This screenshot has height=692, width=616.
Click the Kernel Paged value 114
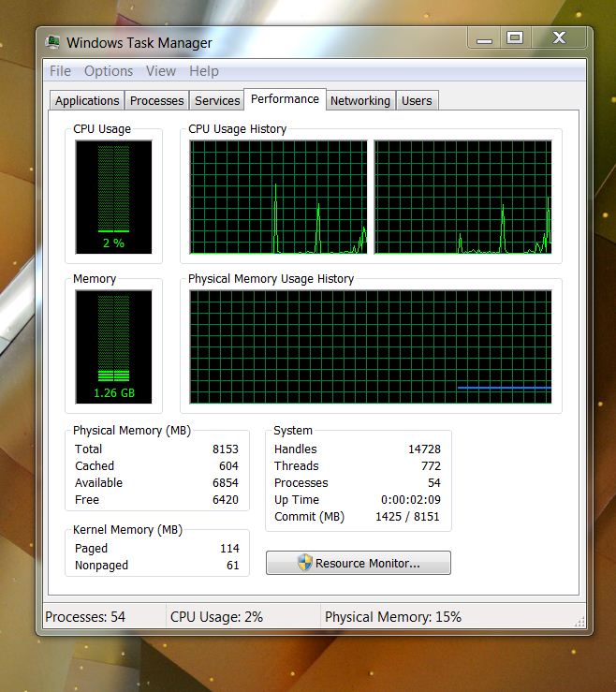click(x=229, y=548)
